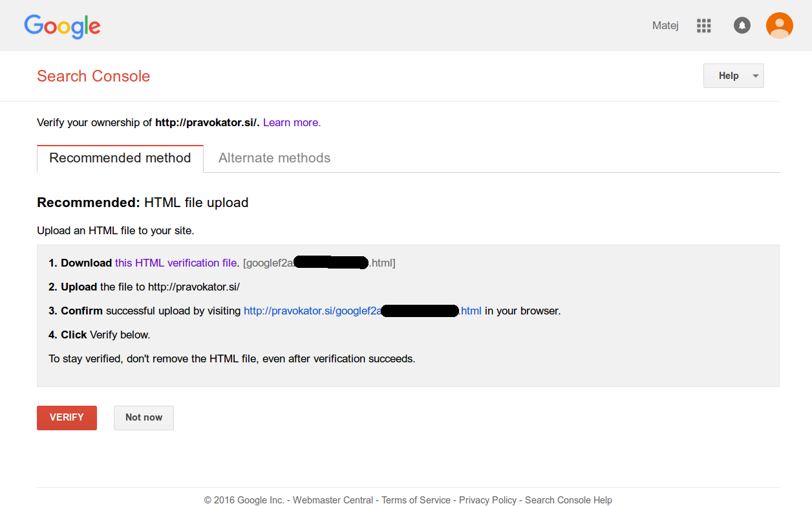Open the Learn more link
This screenshot has width=812, height=506.
click(x=292, y=122)
